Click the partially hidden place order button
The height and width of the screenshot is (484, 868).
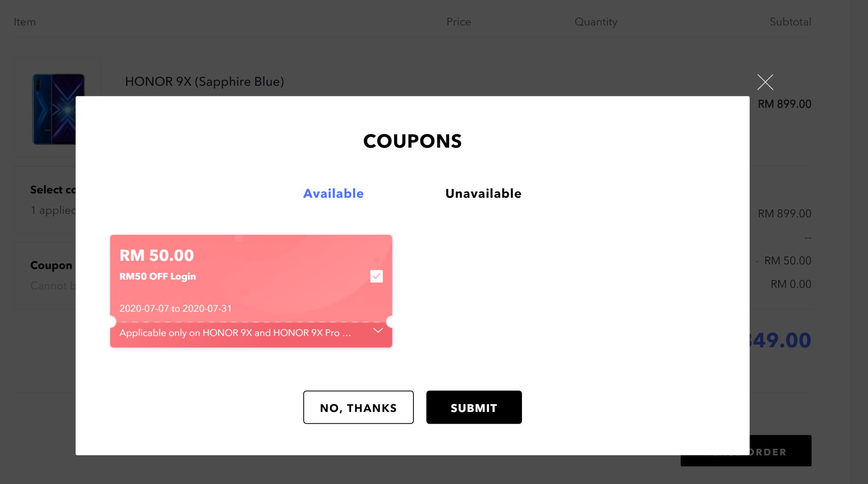pyautogui.click(x=780, y=451)
